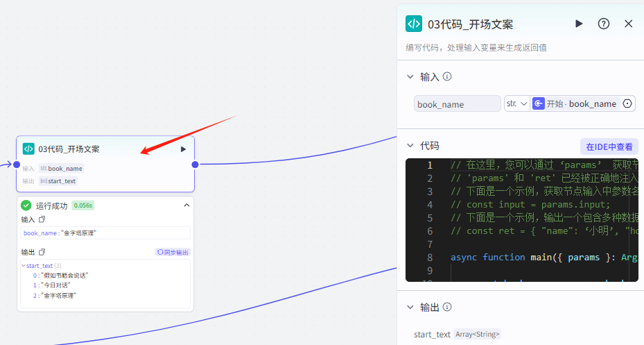Viewport: 644px width, 345px height.
Task: Copy the run output using the copy icon
Action: tap(42, 252)
